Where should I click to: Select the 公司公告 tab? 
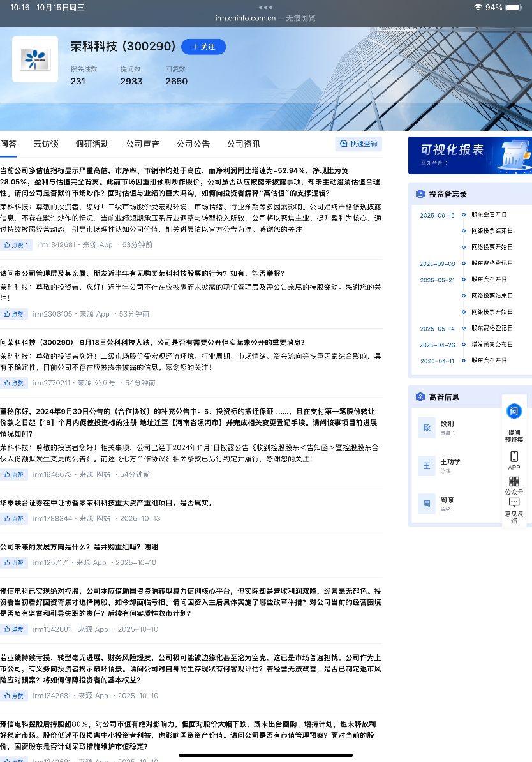193,144
